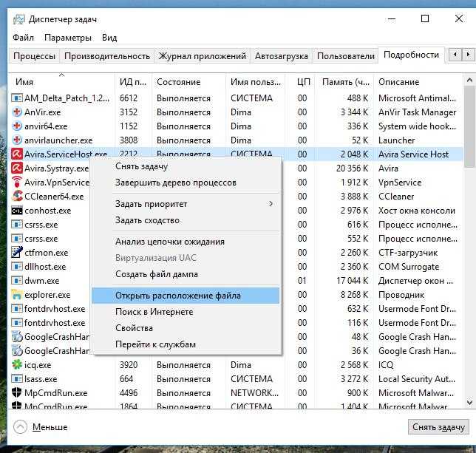476x453 pixels.
Task: Click the Avira.VpnService wifi icon
Action: tap(17, 182)
